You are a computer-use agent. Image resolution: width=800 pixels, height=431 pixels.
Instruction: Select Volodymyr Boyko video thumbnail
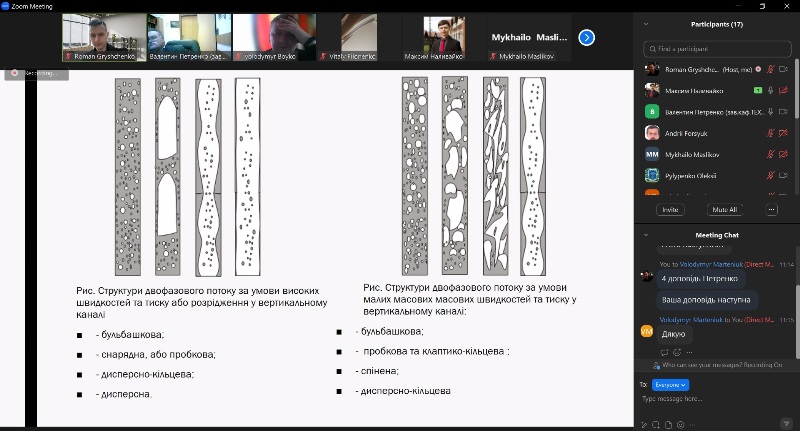pos(274,37)
